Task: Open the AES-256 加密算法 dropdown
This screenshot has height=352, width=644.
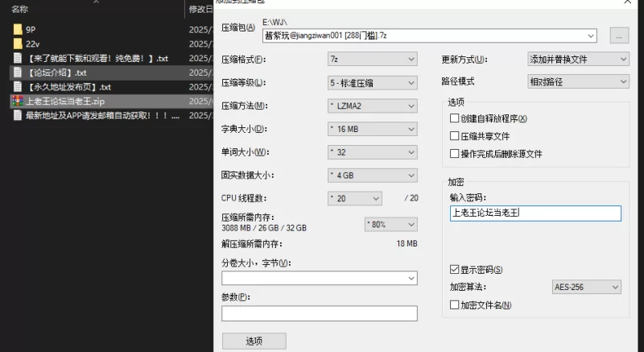Action: pyautogui.click(x=587, y=287)
